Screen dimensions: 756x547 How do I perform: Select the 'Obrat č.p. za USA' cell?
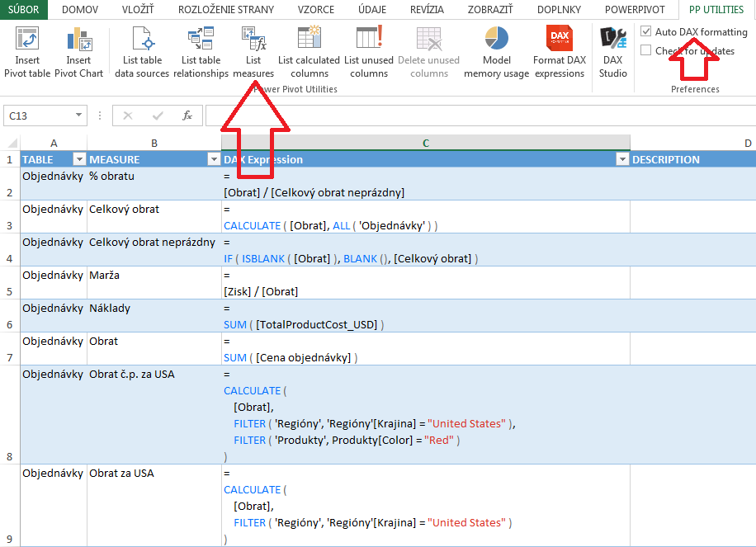pyautogui.click(x=154, y=414)
